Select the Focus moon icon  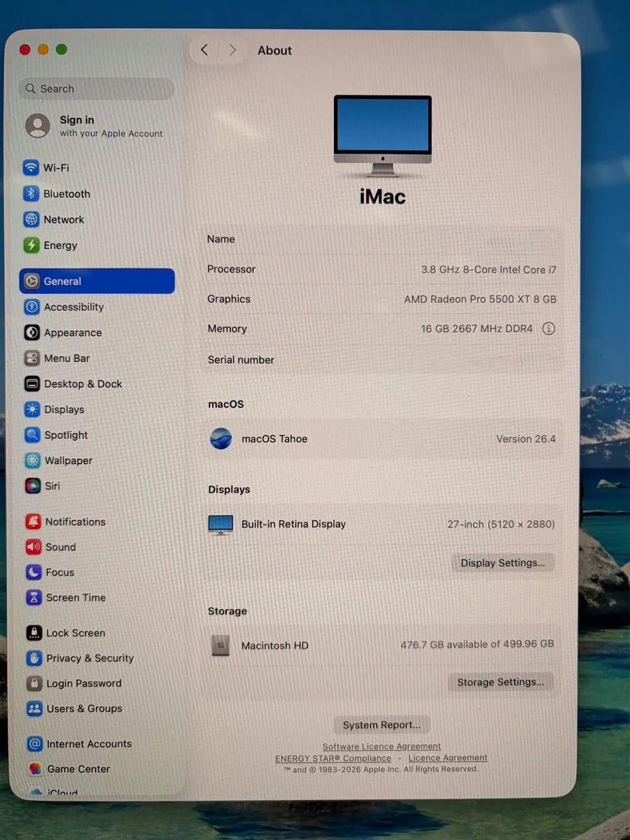[34, 573]
